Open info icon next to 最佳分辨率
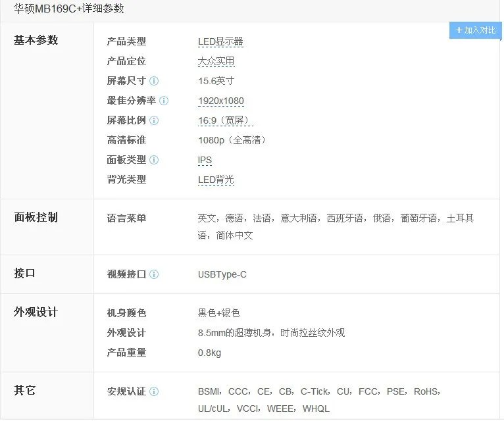This screenshot has width=504, height=421. [x=164, y=101]
